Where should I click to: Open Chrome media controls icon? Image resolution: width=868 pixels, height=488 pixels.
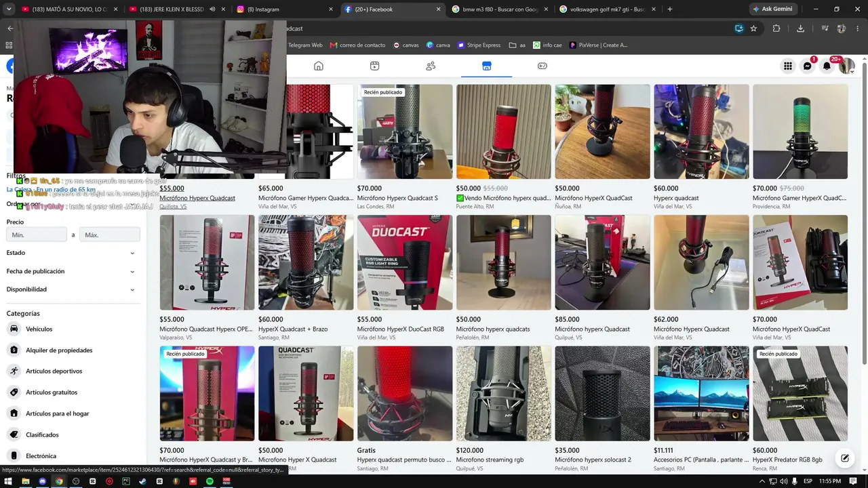(x=825, y=28)
